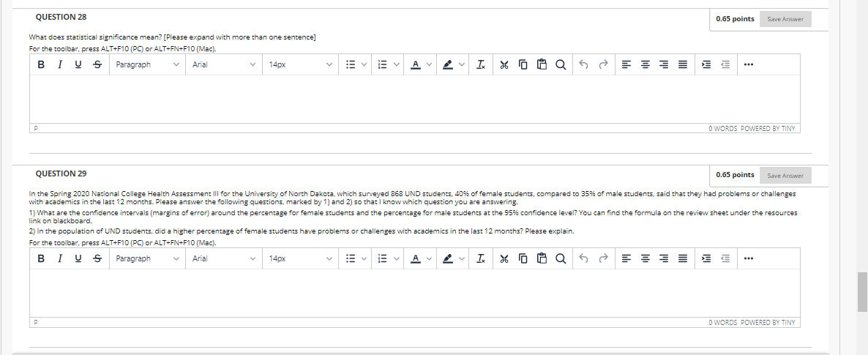The image size is (868, 355).
Task: Click bullet list icon in Question 28 toolbar
Action: tap(350, 65)
